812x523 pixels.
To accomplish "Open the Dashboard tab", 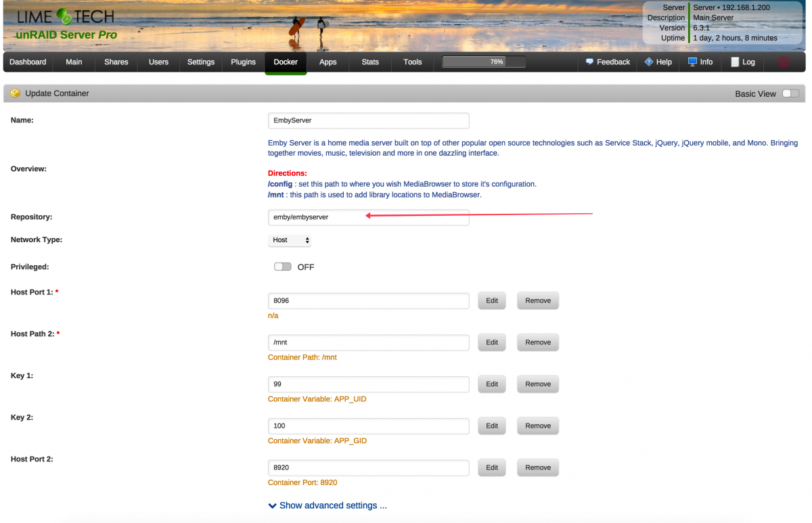I will click(28, 62).
